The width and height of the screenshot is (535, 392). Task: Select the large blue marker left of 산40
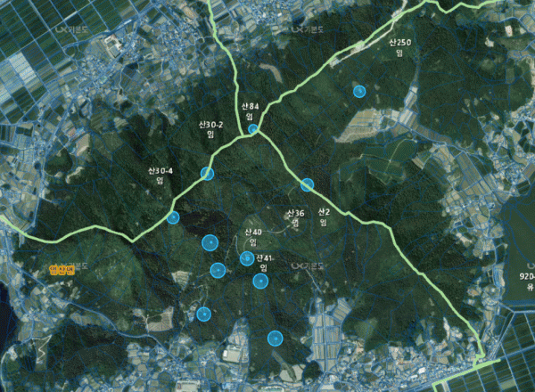pos(210,242)
